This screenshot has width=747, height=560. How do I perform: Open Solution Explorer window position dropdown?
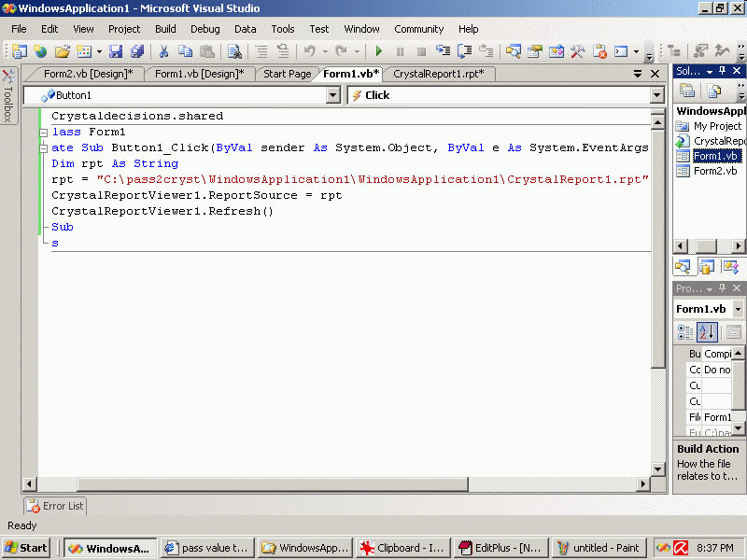click(x=710, y=72)
